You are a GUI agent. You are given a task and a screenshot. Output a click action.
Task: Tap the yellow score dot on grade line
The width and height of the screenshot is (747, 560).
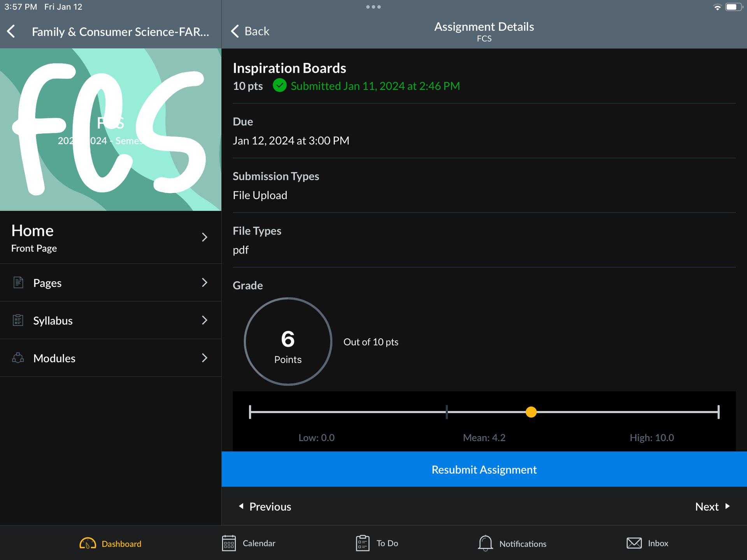point(531,412)
